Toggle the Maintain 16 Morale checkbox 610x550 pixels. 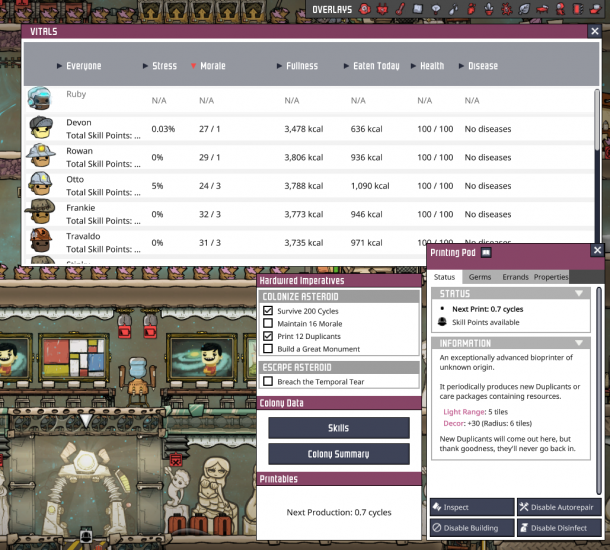[268, 324]
